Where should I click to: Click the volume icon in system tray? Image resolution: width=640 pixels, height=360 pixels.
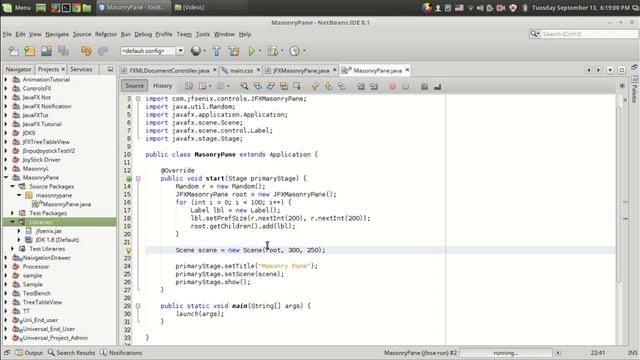click(480, 8)
